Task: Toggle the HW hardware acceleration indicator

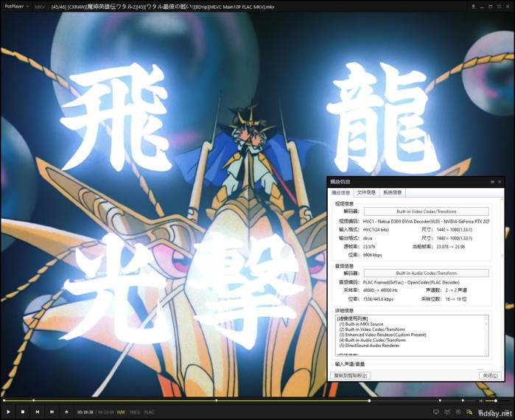Action: click(x=121, y=412)
